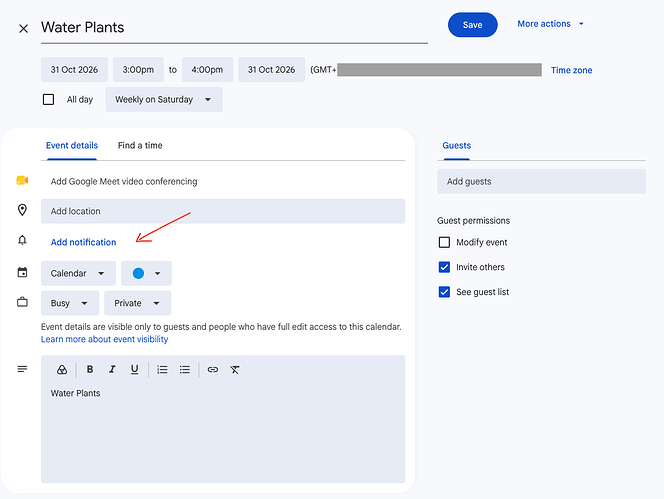This screenshot has height=499, width=664.
Task: Toggle italic formatting in the description
Action: (x=112, y=369)
